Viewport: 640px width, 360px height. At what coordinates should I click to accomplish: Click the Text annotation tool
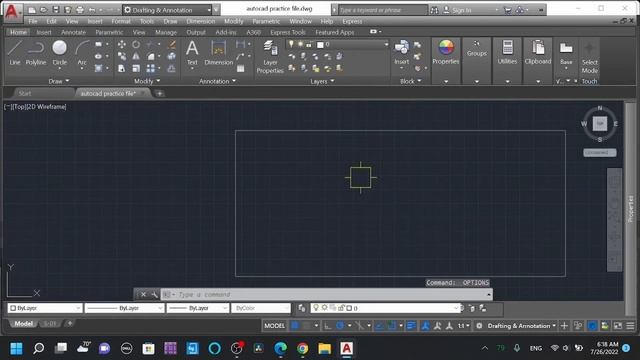pos(192,52)
